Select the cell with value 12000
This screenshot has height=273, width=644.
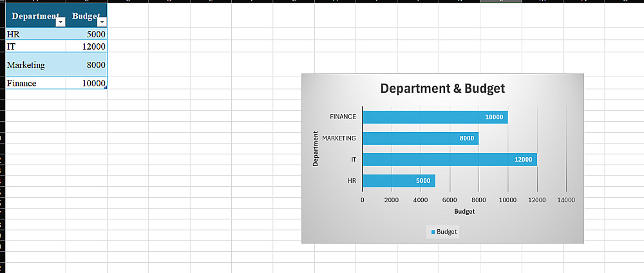(x=86, y=46)
